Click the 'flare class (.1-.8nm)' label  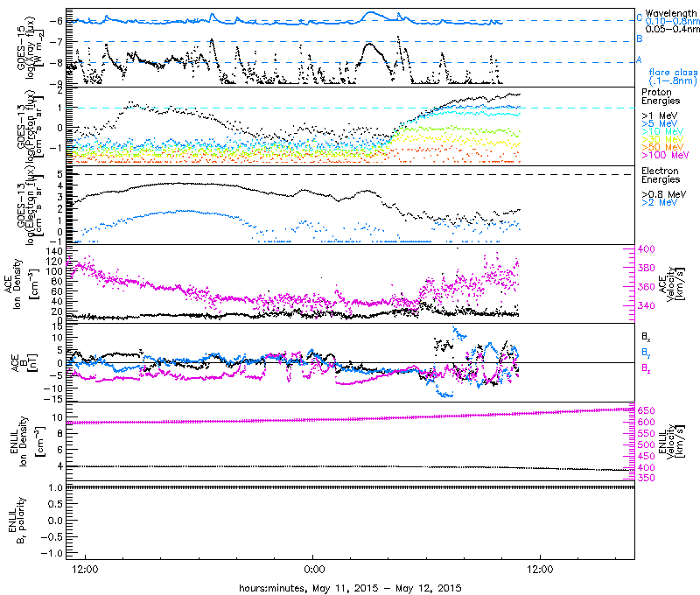click(x=673, y=76)
